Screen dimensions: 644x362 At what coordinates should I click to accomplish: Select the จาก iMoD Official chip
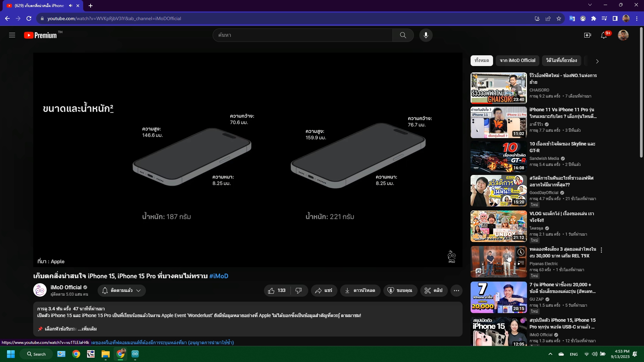(518, 61)
